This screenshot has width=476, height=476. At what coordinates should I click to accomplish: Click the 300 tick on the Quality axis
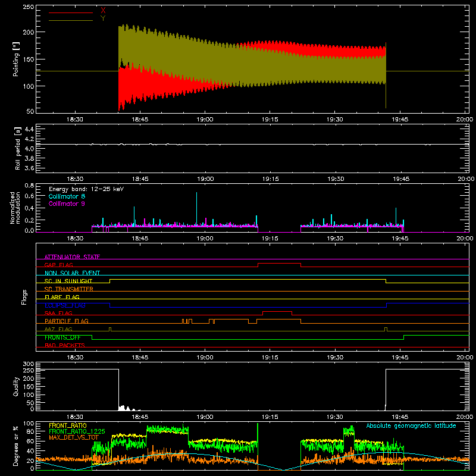coord(28,364)
